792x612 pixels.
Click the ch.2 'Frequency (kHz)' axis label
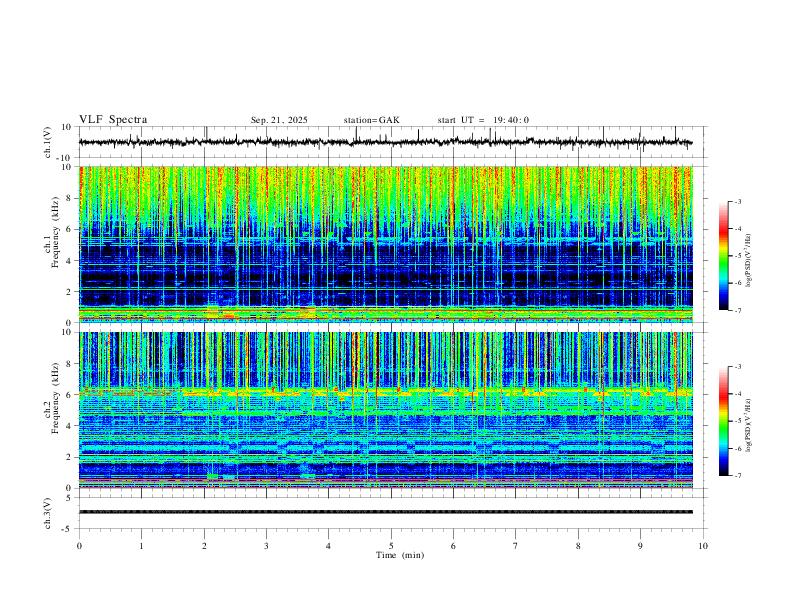56,398
